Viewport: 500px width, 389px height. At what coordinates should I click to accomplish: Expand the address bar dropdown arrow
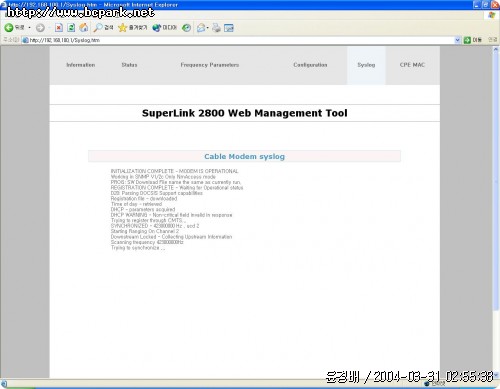coord(457,40)
